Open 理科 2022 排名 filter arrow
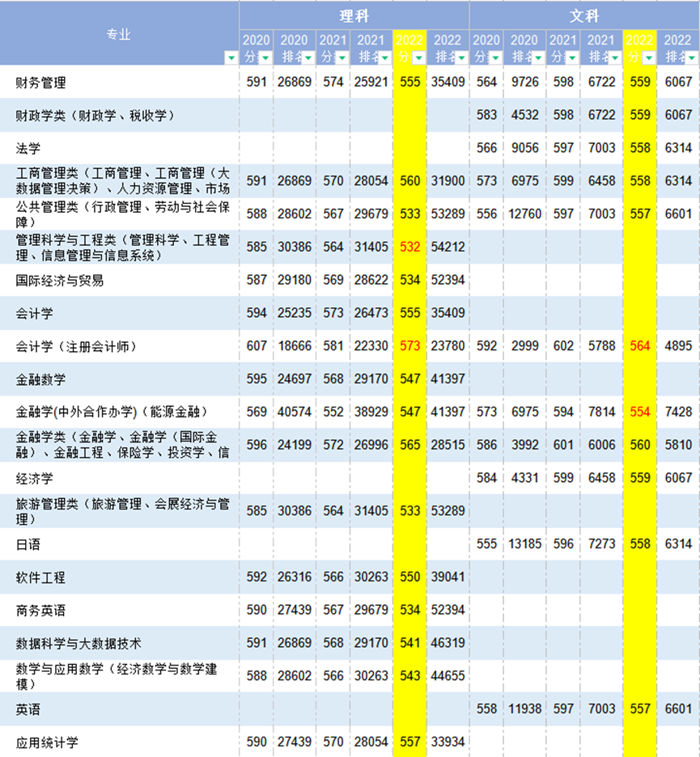 click(462, 57)
